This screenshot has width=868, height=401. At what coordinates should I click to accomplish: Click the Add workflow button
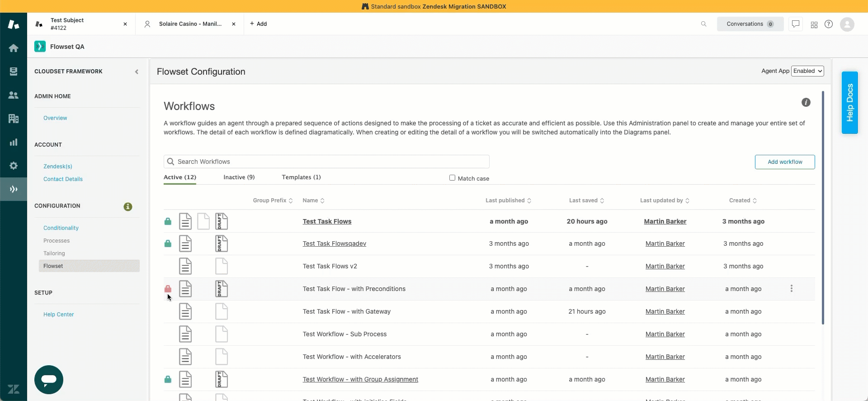pos(785,162)
